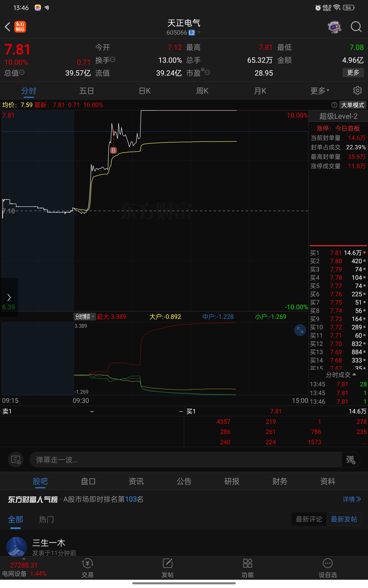The height and width of the screenshot is (588, 368).
Task: Tap the 交易 trade icon
Action: pos(88,568)
